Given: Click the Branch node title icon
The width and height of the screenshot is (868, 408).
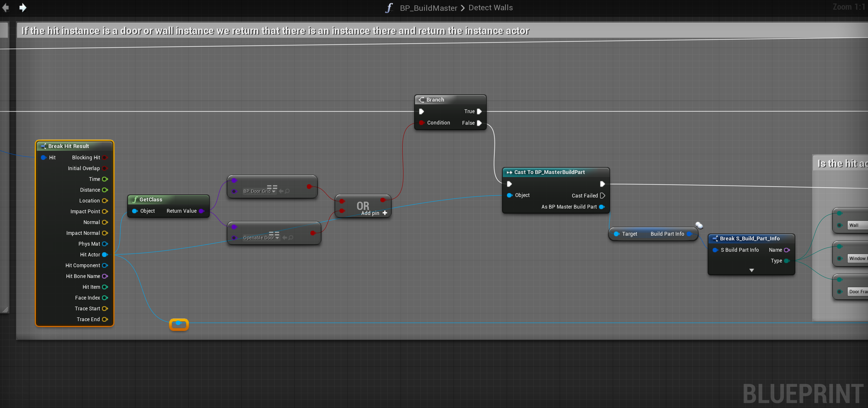Looking at the screenshot, I should pos(421,100).
